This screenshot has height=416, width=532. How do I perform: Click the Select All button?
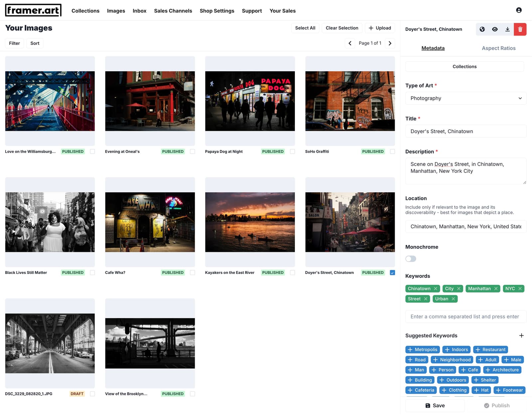(x=305, y=28)
